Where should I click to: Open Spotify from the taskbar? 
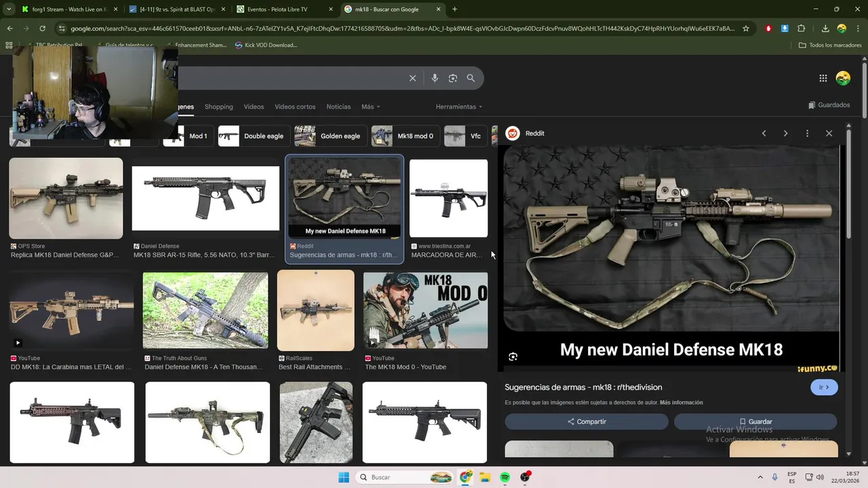[505, 477]
